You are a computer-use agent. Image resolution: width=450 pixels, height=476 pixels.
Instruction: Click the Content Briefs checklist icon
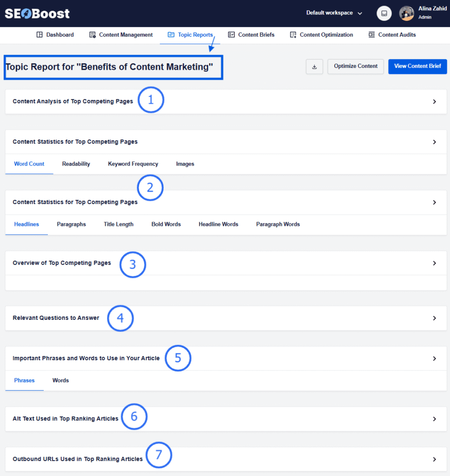point(232,34)
